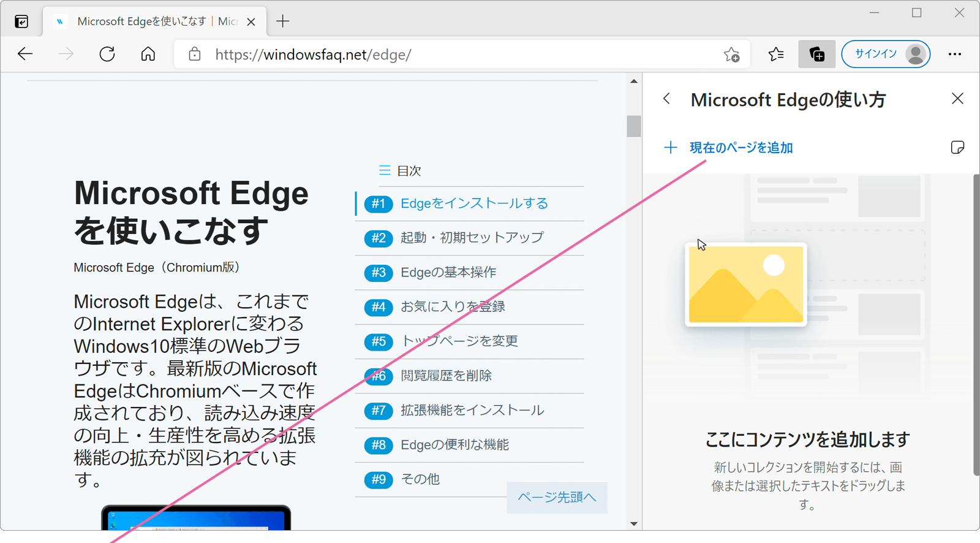Open a new tab with plus button

(282, 21)
